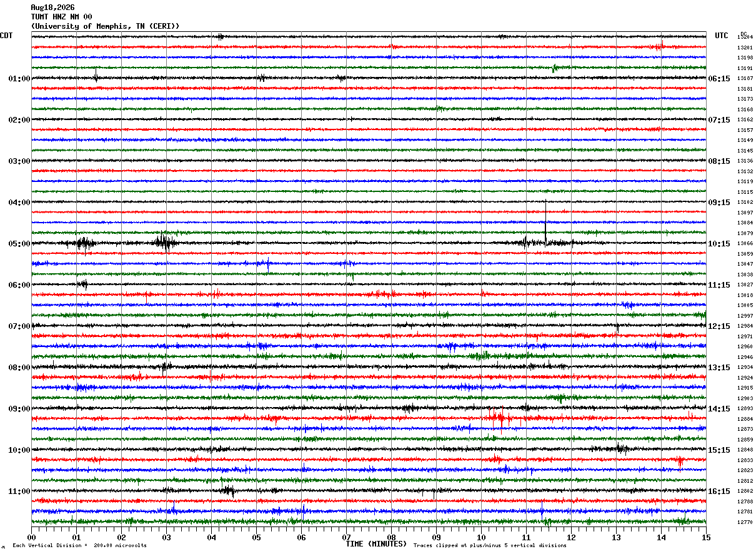
Task: Click the 08:15 UTC time label
Action: point(719,161)
